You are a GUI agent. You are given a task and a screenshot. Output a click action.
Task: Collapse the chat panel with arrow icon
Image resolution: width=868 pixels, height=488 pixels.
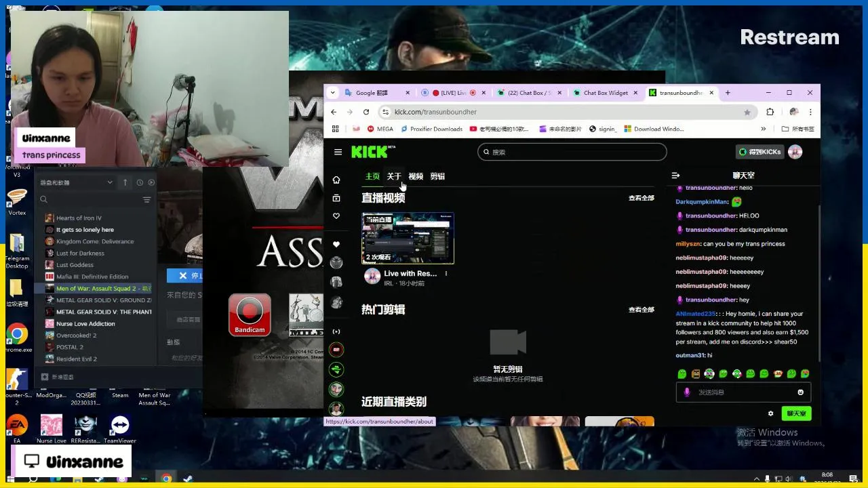[675, 176]
